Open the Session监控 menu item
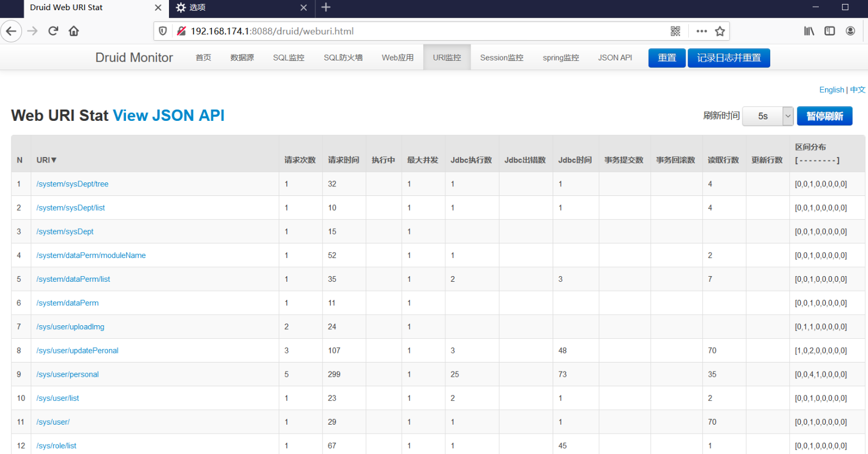 tap(502, 58)
